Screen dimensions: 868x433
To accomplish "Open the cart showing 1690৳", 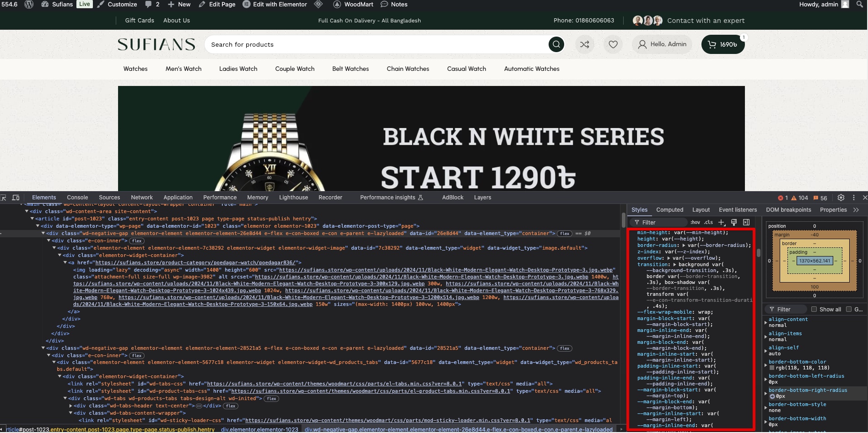I will (x=723, y=44).
